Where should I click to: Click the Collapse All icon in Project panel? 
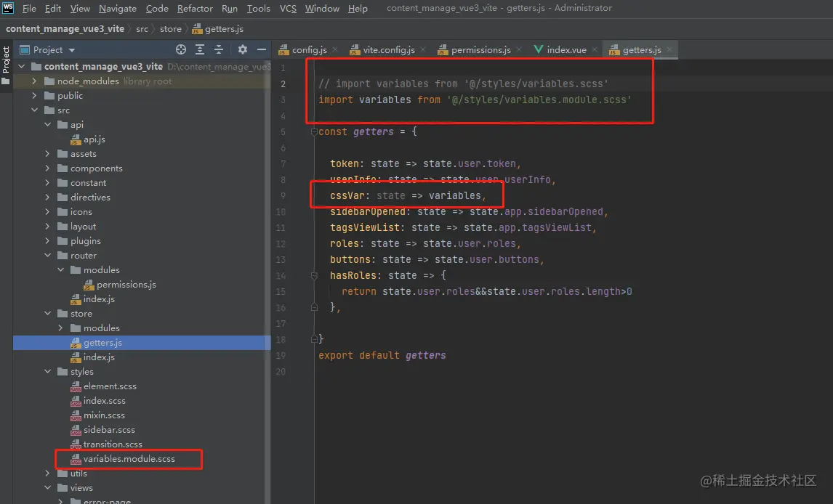click(x=218, y=49)
